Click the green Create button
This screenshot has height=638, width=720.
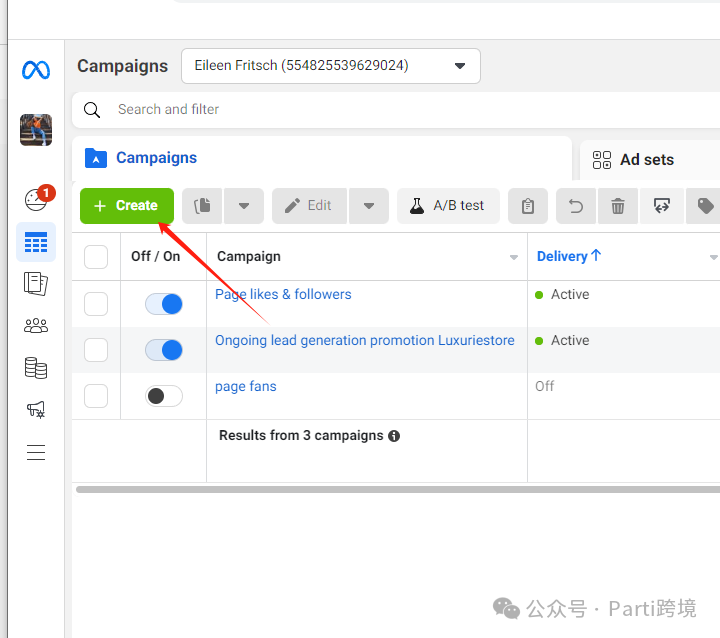point(127,206)
